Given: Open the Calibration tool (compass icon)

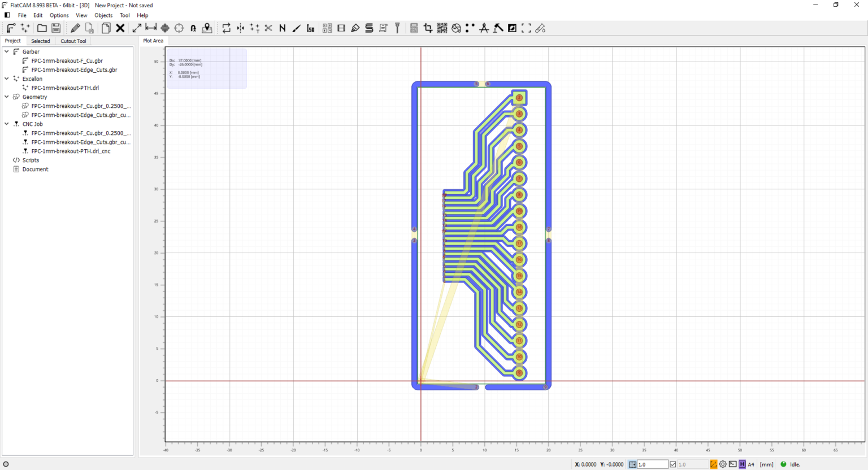Looking at the screenshot, I should 484,28.
